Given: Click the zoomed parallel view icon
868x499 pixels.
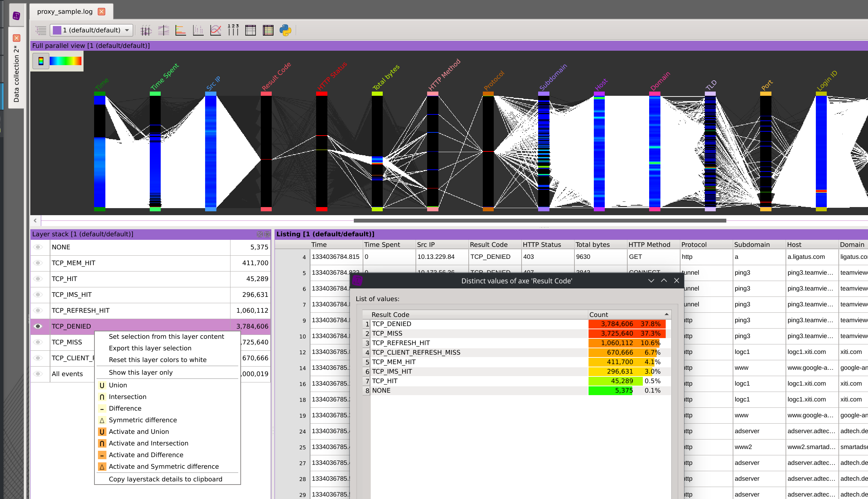Looking at the screenshot, I should click(x=163, y=30).
